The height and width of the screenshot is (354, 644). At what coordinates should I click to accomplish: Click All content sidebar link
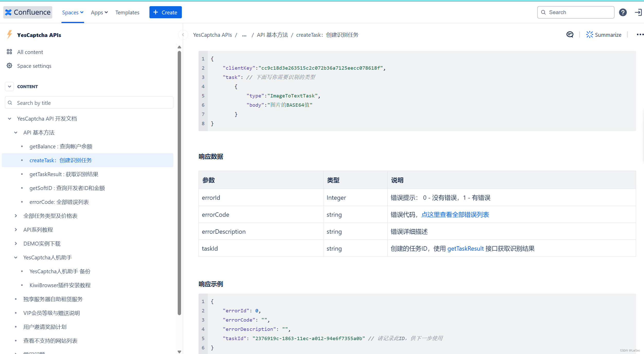pos(30,52)
